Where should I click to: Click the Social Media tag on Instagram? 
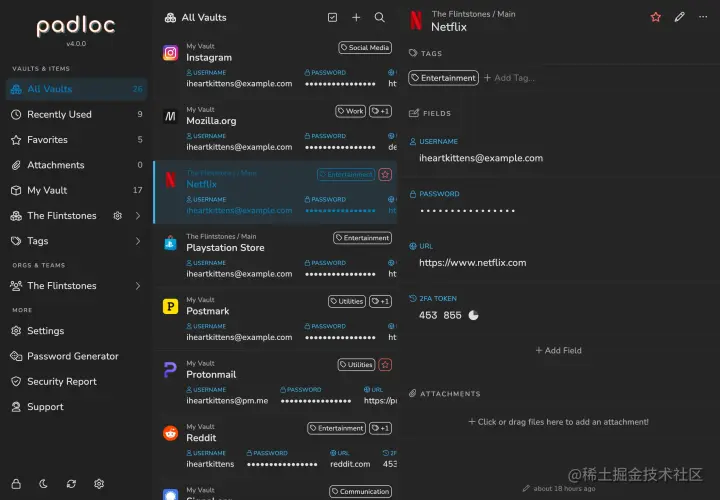tap(365, 47)
